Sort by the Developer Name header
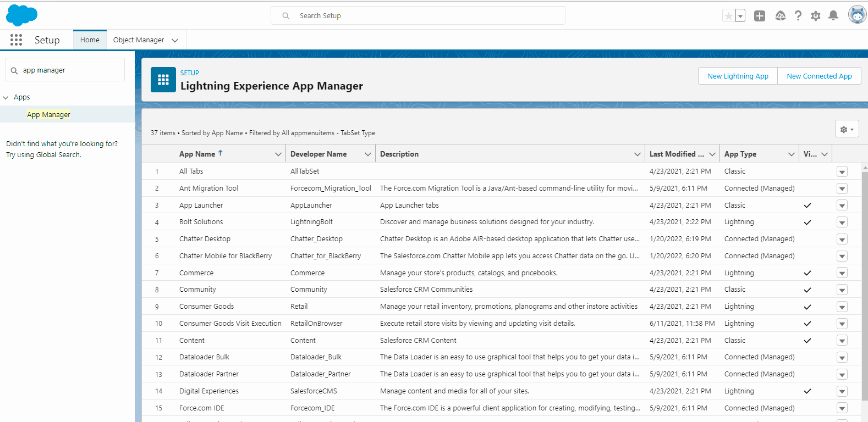This screenshot has width=868, height=422. coord(318,154)
